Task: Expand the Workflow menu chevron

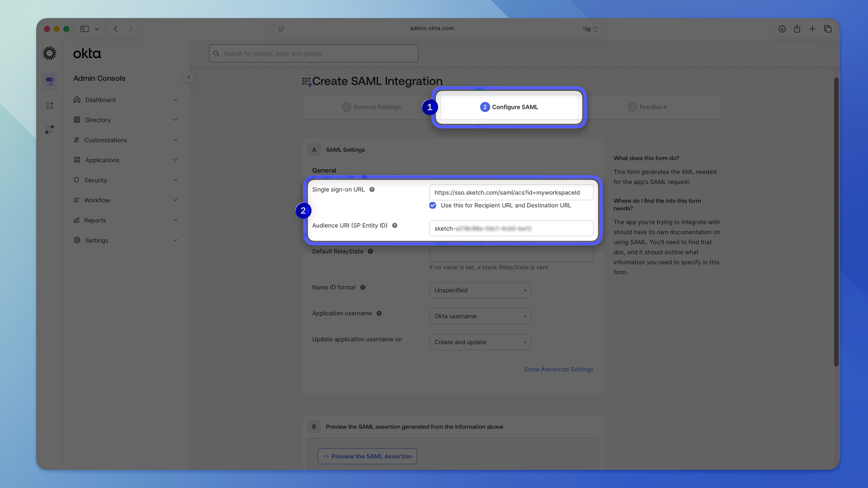Action: pyautogui.click(x=175, y=200)
